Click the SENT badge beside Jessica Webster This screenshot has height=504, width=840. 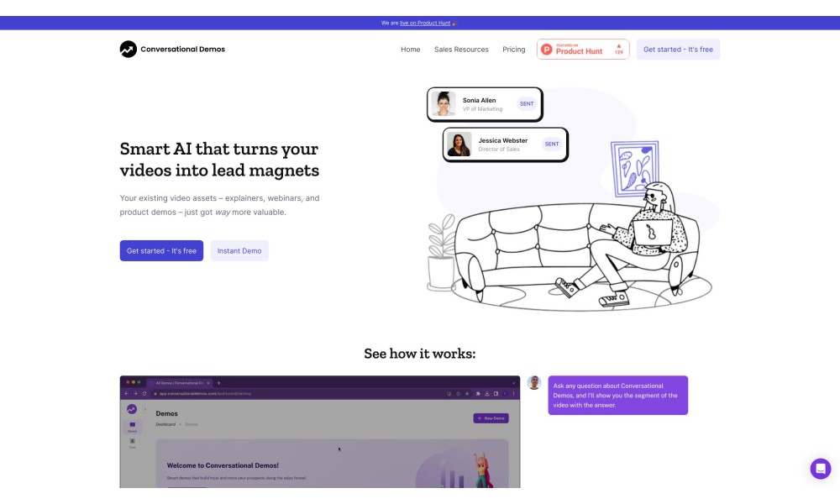552,144
